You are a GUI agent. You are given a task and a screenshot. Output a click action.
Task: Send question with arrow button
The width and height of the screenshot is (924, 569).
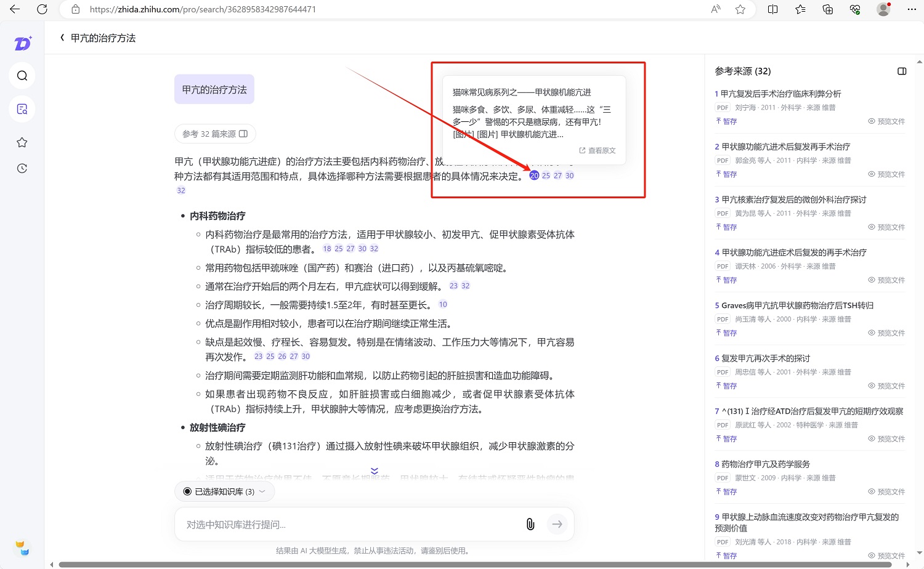(x=557, y=524)
